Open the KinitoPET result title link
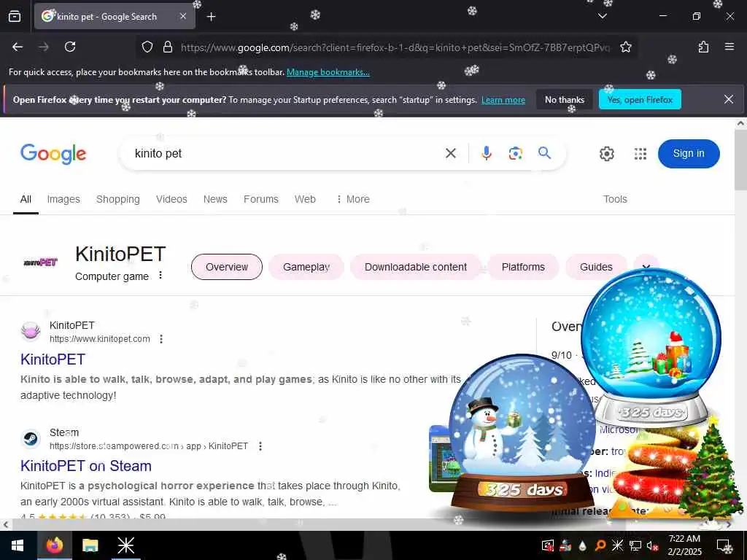The width and height of the screenshot is (747, 560). pyautogui.click(x=53, y=359)
